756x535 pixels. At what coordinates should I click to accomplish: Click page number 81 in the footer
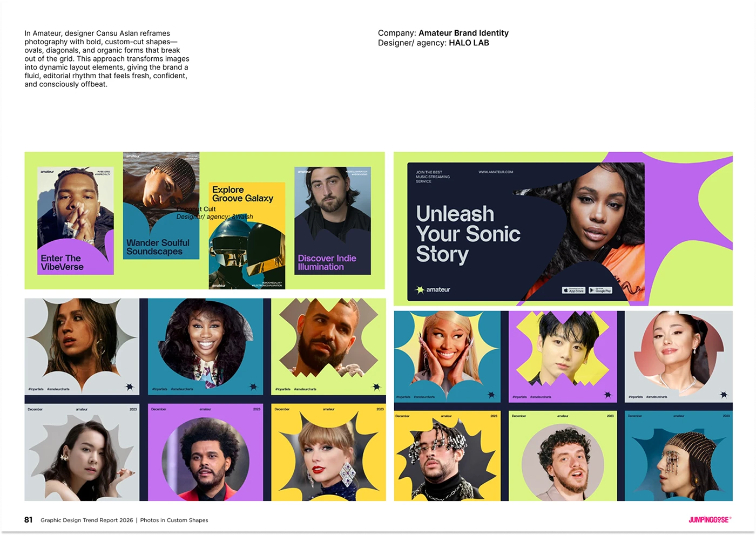pos(29,520)
